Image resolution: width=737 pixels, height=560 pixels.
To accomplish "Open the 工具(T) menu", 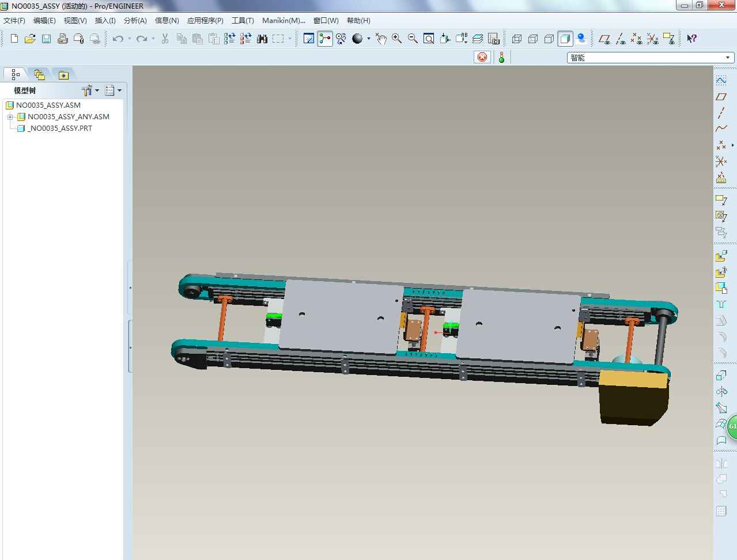I will 243,21.
